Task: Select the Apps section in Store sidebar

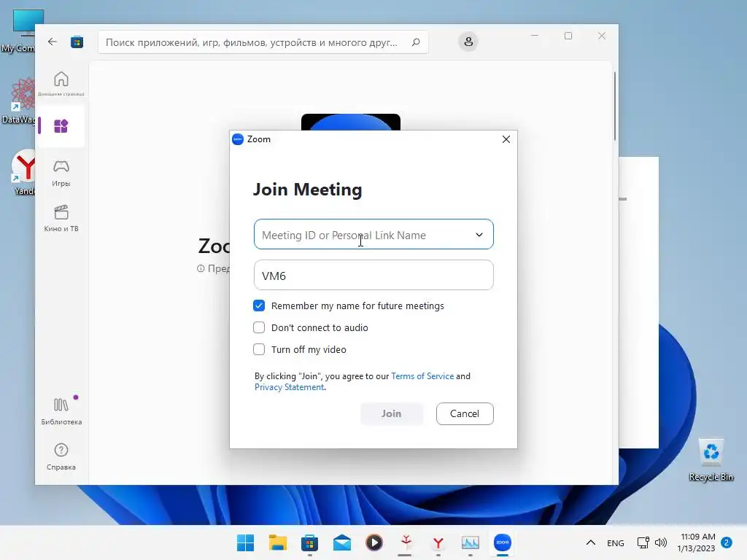Action: pos(61,126)
